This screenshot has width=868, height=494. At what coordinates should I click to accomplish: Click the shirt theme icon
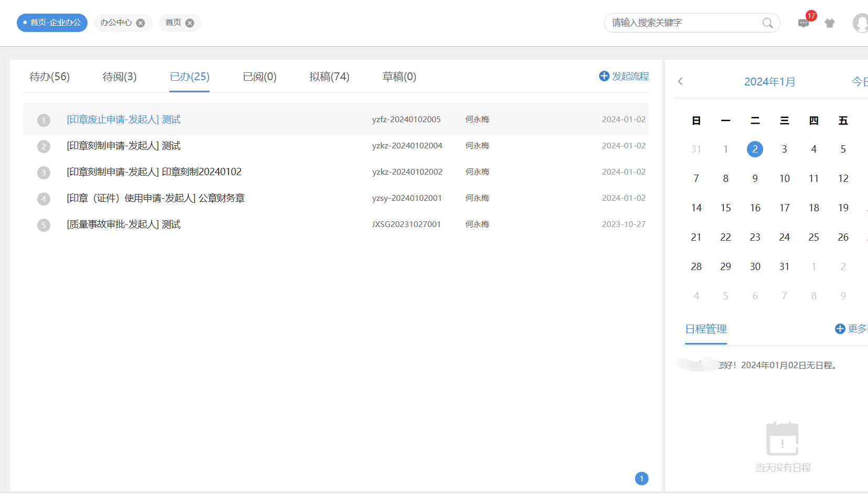[x=829, y=23]
